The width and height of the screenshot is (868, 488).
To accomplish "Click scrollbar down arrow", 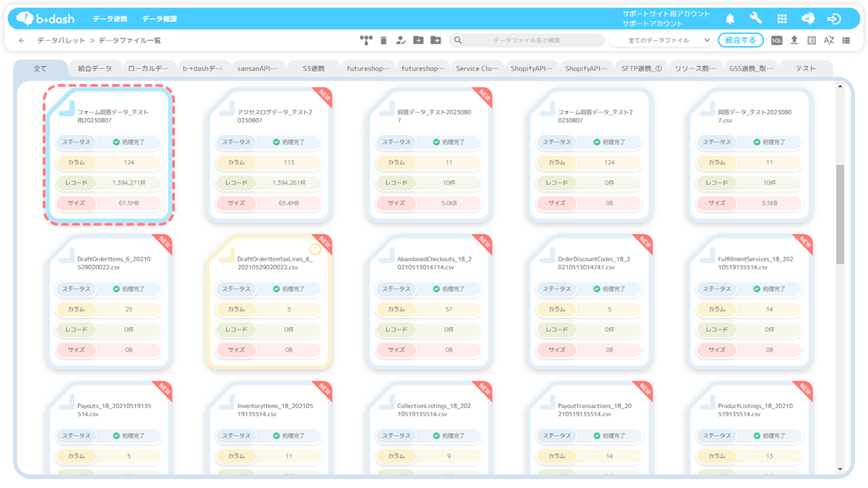I will tap(840, 469).
